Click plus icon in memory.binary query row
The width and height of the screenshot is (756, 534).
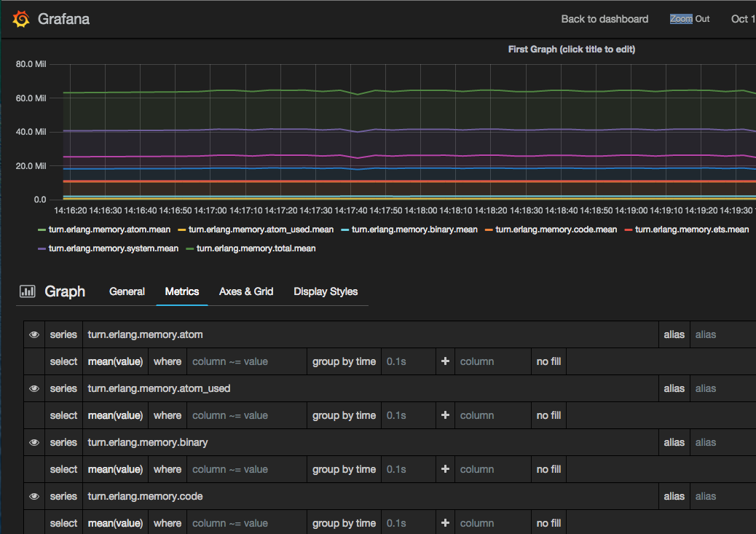point(445,469)
